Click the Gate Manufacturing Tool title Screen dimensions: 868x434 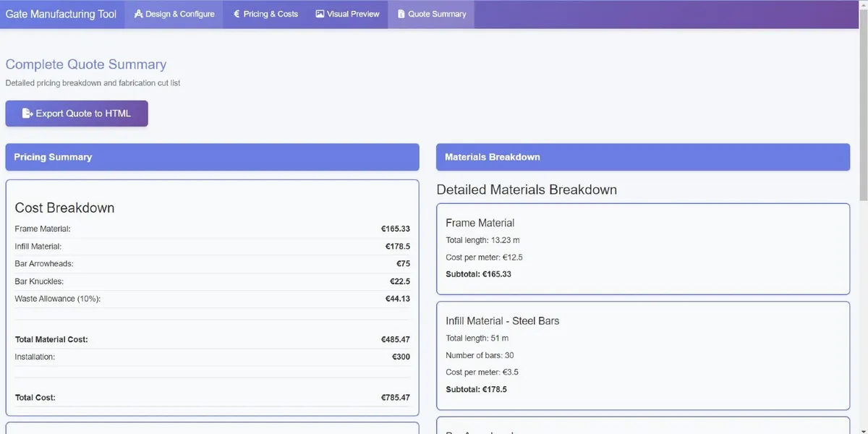point(61,14)
